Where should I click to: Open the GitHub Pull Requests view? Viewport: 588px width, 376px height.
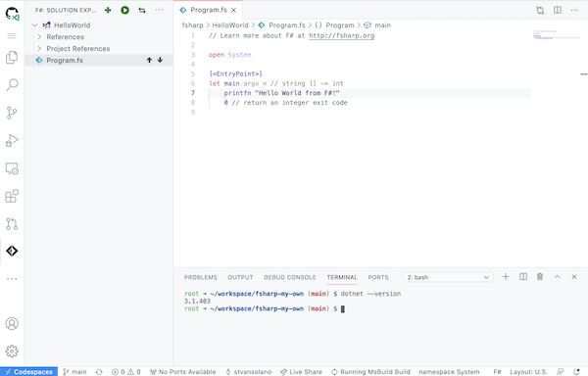click(12, 224)
